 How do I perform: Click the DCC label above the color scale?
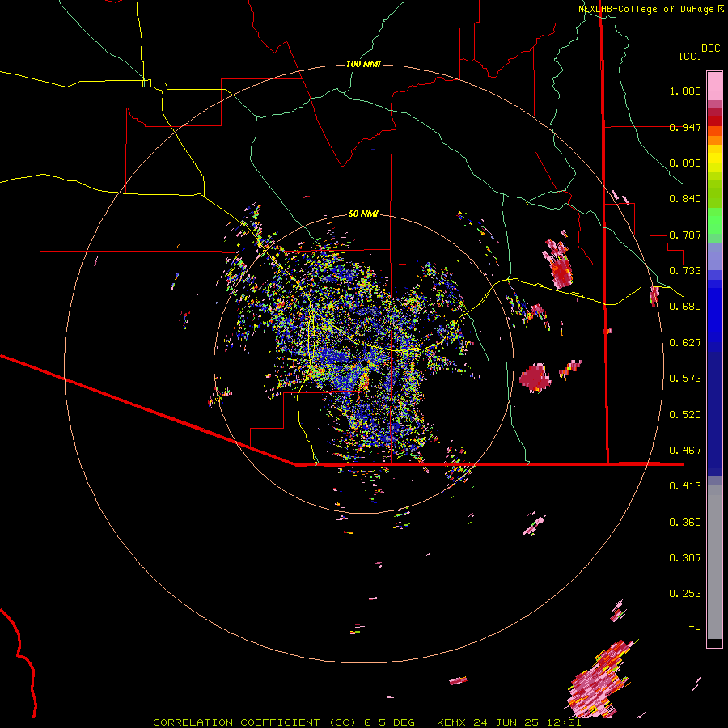(x=710, y=49)
